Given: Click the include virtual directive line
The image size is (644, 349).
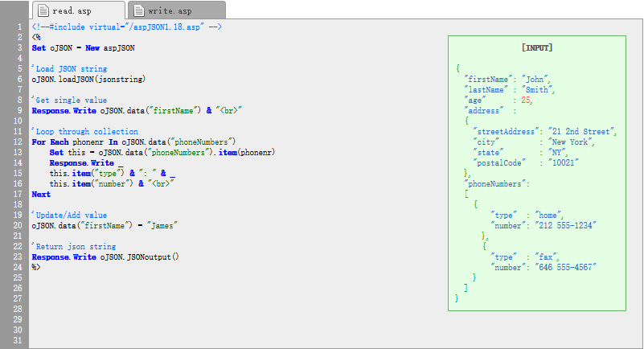Looking at the screenshot, I should (x=127, y=27).
